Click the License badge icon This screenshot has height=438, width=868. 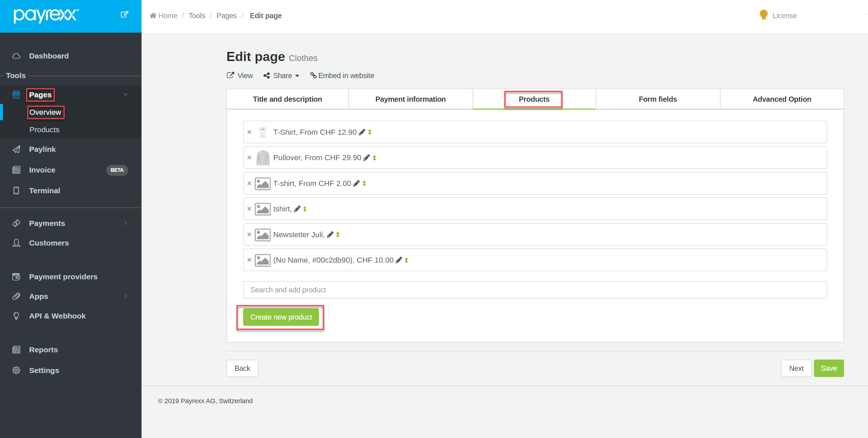763,15
